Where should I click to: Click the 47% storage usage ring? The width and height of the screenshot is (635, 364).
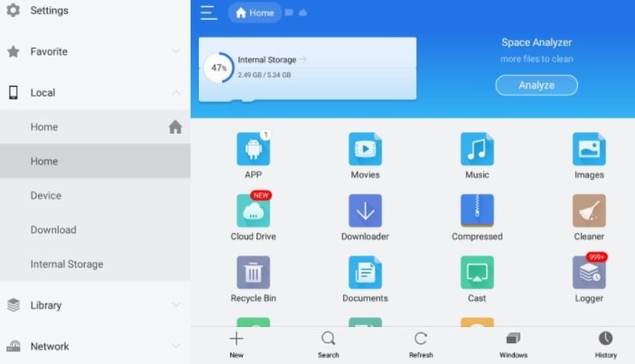(219, 68)
